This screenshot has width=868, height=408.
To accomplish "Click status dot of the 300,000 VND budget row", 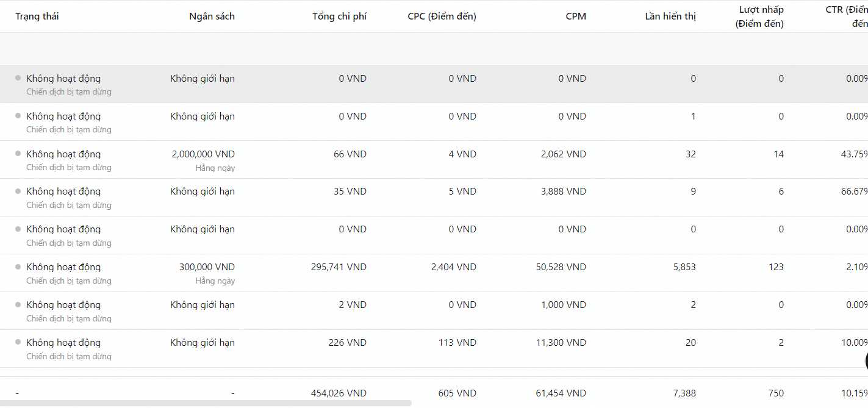I will pyautogui.click(x=18, y=267).
